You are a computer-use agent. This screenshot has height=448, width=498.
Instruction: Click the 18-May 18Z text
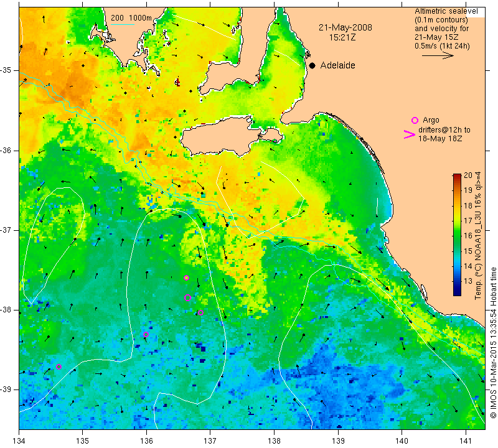[x=440, y=139]
